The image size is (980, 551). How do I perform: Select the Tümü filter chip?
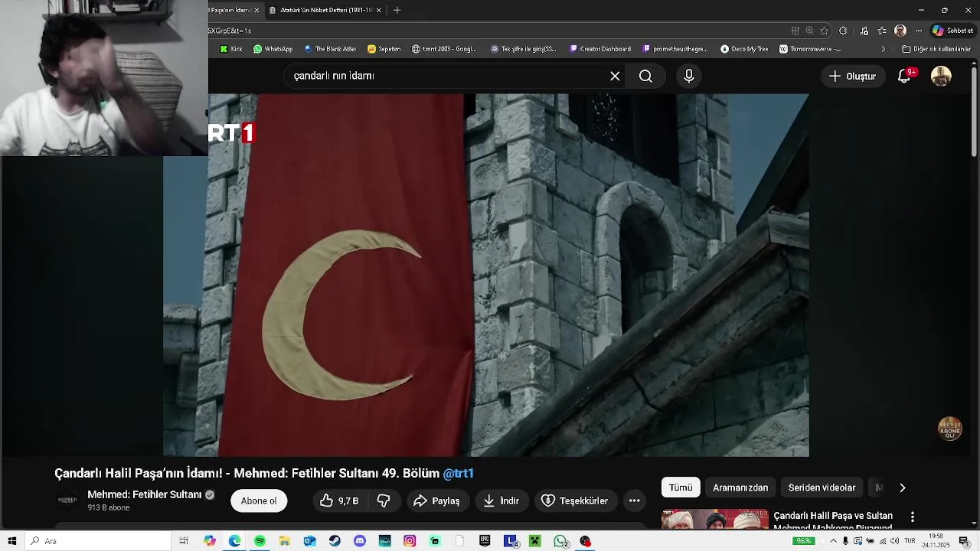click(681, 487)
